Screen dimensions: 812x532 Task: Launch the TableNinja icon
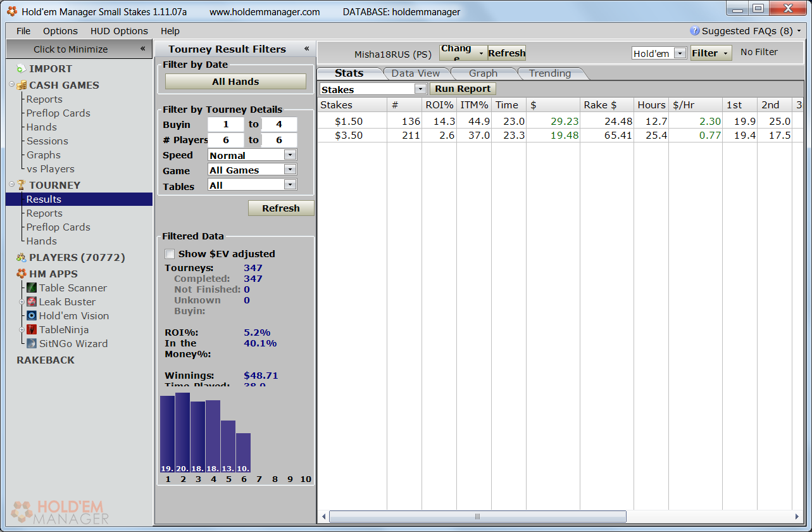click(32, 330)
